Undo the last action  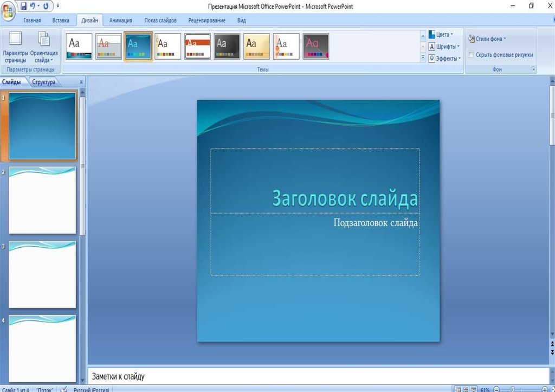[x=32, y=6]
